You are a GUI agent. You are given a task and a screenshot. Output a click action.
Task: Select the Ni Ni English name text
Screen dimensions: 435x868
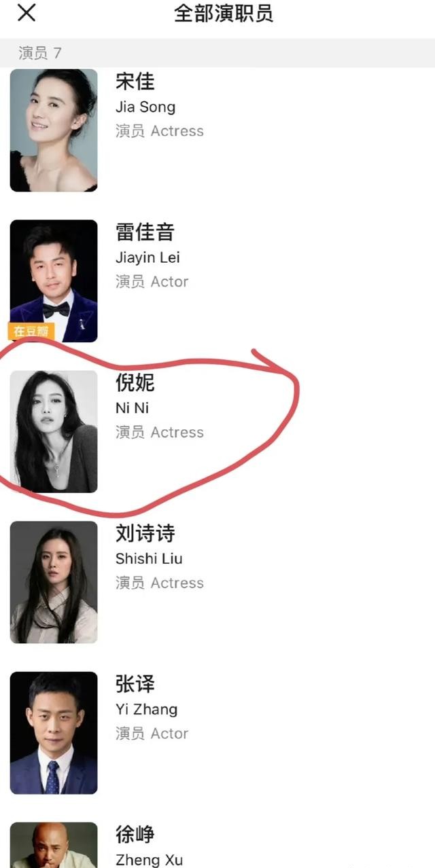click(x=132, y=408)
